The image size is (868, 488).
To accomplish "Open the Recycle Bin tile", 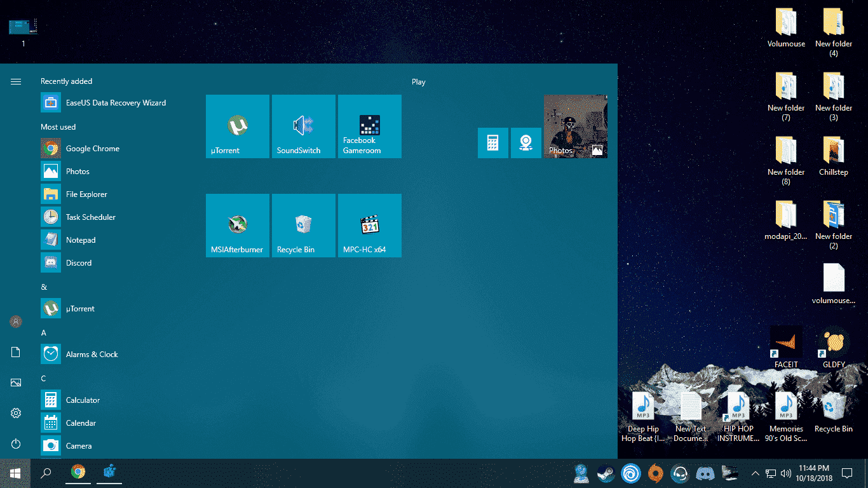I will click(x=303, y=225).
